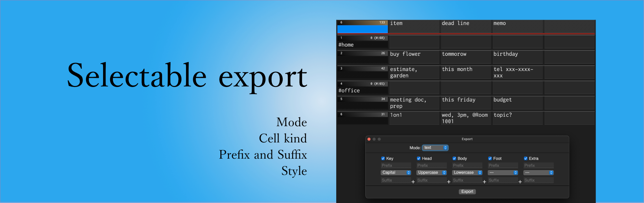Click the key cell of row 5 showing 34
The height and width of the screenshot is (203, 644).
(362, 103)
